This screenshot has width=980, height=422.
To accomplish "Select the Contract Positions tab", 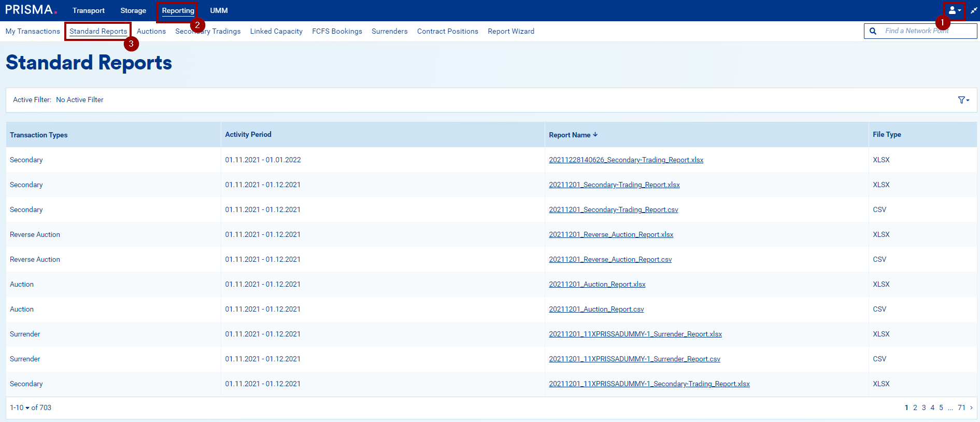I will [x=447, y=32].
